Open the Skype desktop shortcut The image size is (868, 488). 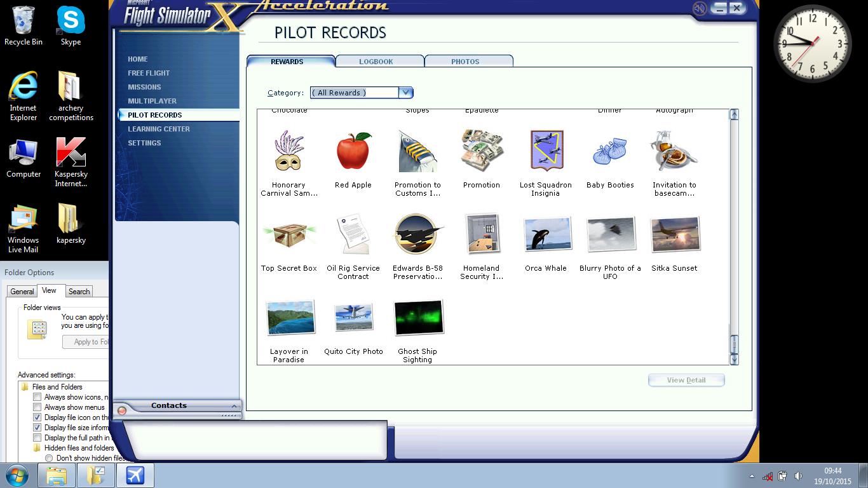pyautogui.click(x=71, y=27)
